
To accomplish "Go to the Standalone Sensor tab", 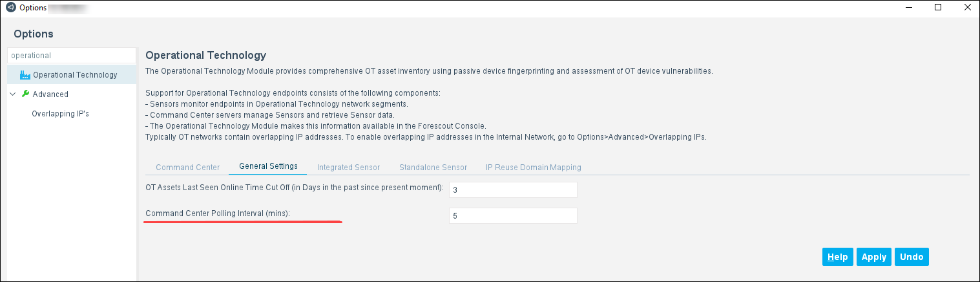I will tap(433, 167).
